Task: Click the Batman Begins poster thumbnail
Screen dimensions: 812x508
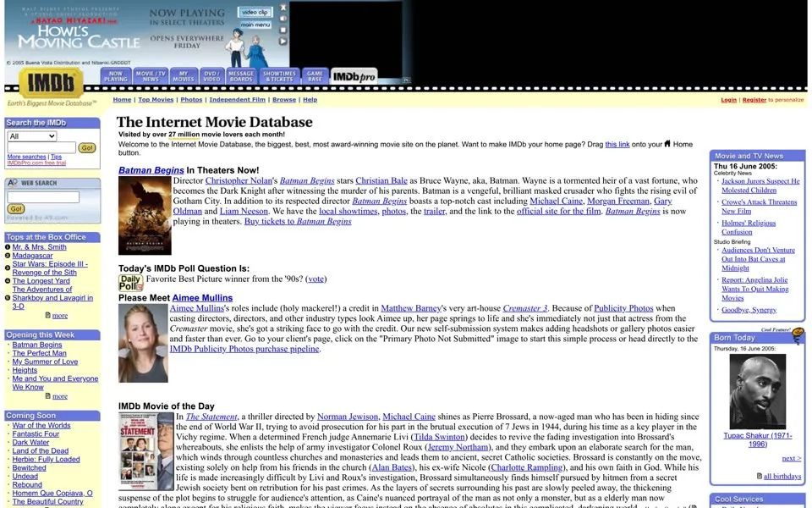Action: 145,216
